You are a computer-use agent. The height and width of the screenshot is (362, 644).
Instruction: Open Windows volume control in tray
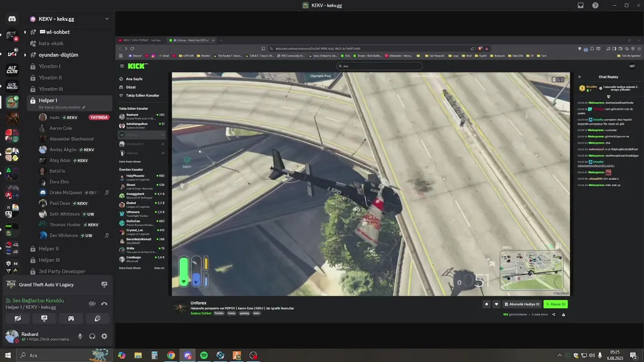(592, 355)
